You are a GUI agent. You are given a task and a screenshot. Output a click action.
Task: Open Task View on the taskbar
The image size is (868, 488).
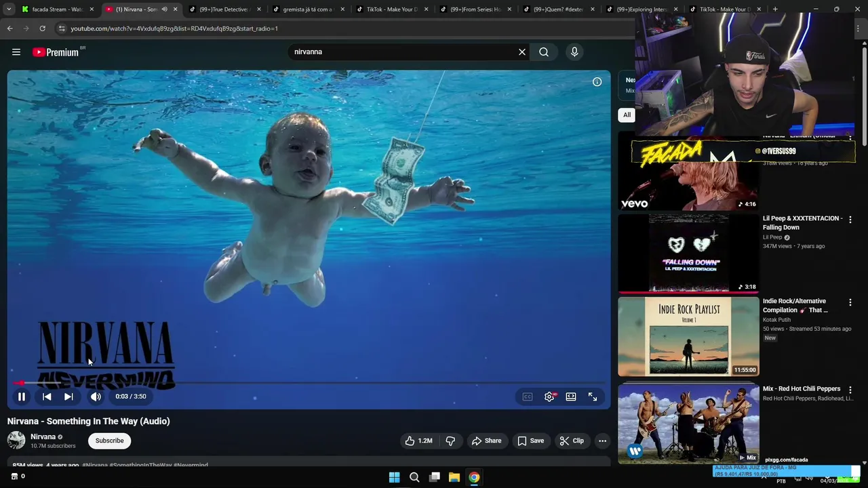coord(435,477)
